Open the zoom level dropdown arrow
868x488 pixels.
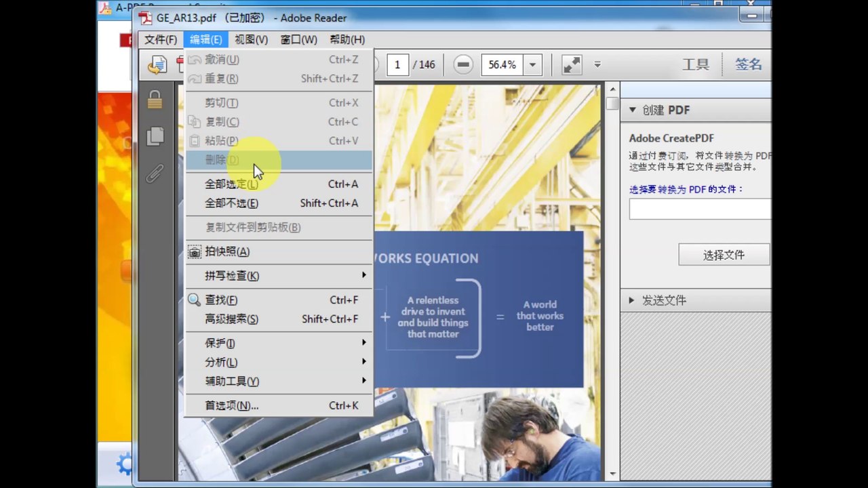click(532, 65)
